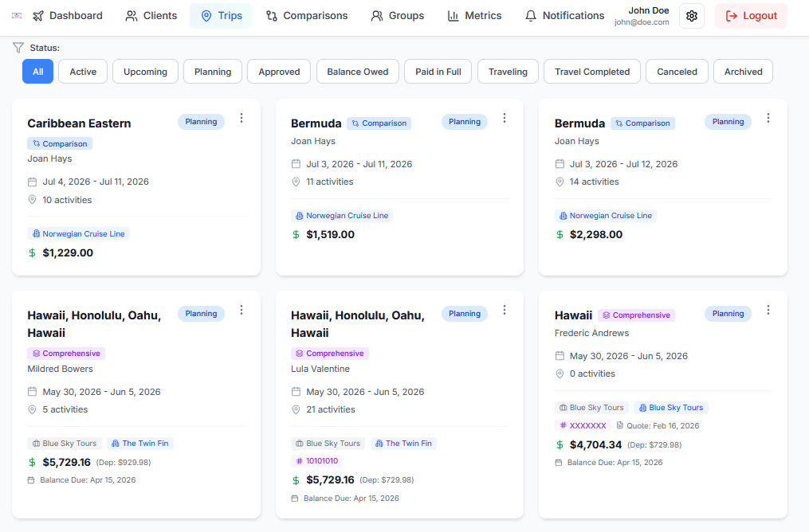Screen dimensions: 809x532
Task: Click the bar chart icon in Metrics
Action: [x=453, y=16]
